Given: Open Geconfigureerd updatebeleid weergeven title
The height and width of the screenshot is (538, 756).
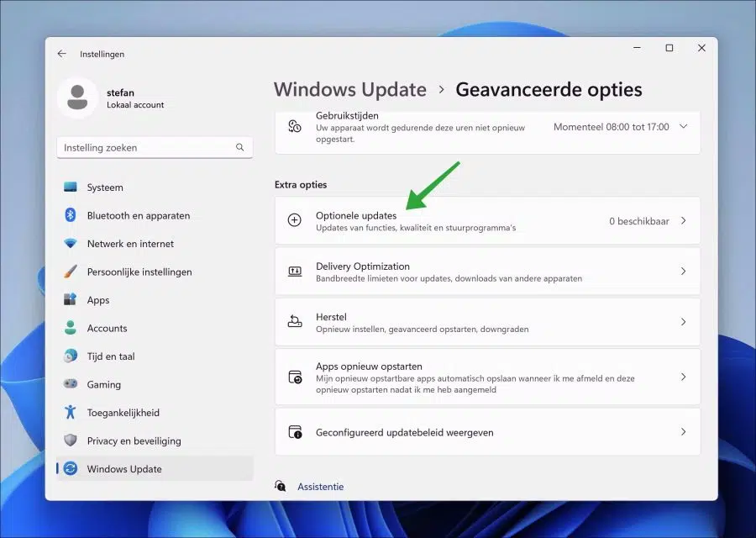Looking at the screenshot, I should click(405, 432).
